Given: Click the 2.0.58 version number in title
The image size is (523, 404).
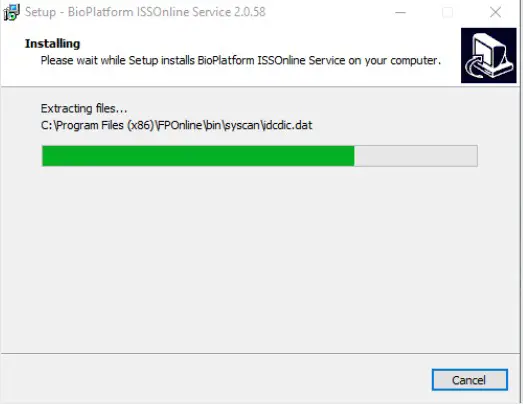Looking at the screenshot, I should click(250, 12).
